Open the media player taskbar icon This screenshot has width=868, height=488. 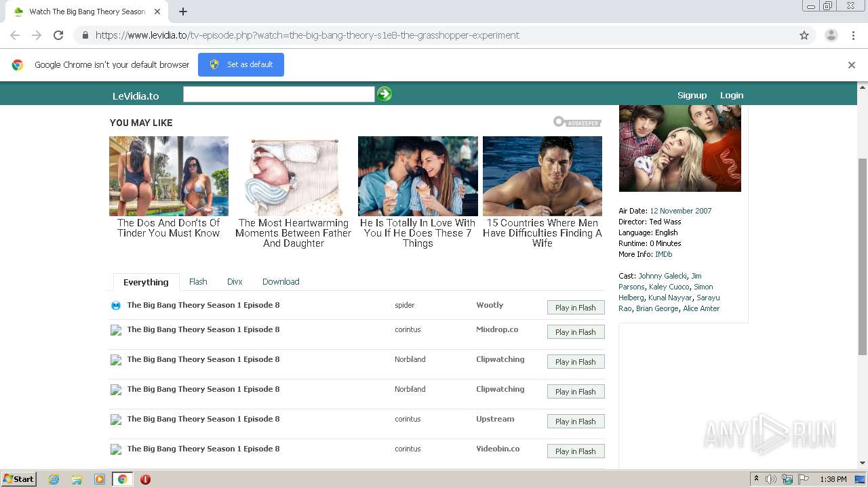100,479
